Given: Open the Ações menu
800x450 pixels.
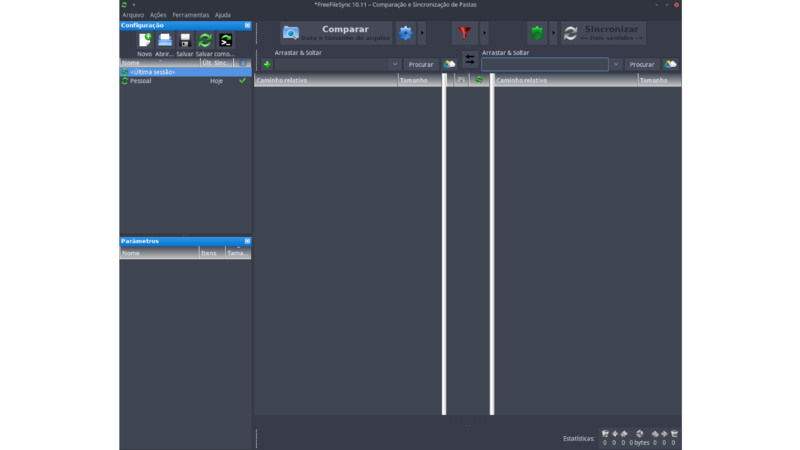Looking at the screenshot, I should point(158,15).
